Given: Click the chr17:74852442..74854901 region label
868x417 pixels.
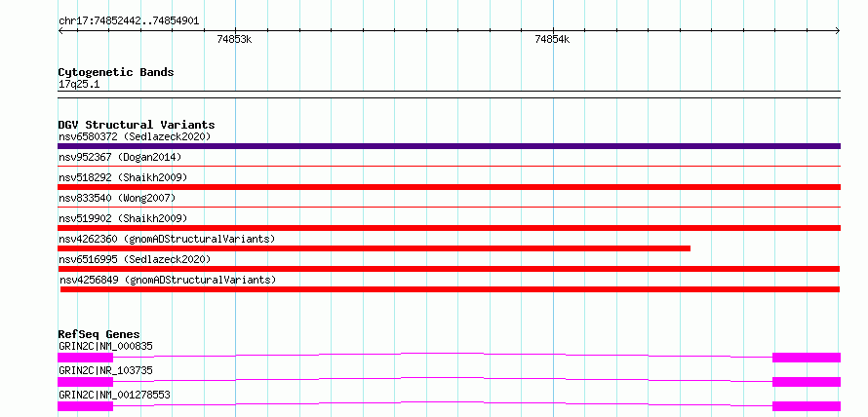Looking at the screenshot, I should pos(129,21).
